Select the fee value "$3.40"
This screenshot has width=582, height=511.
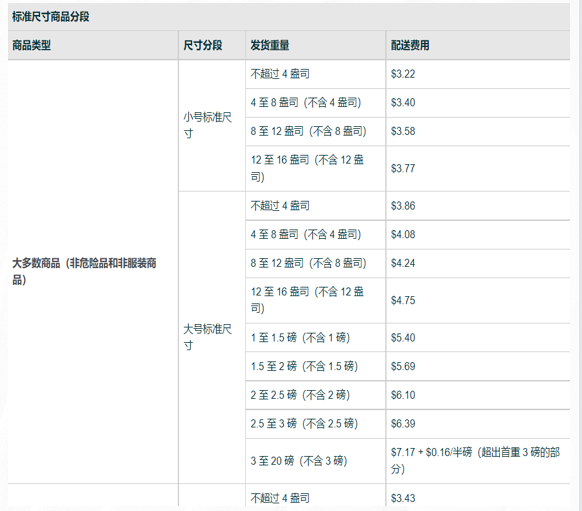click(x=403, y=102)
